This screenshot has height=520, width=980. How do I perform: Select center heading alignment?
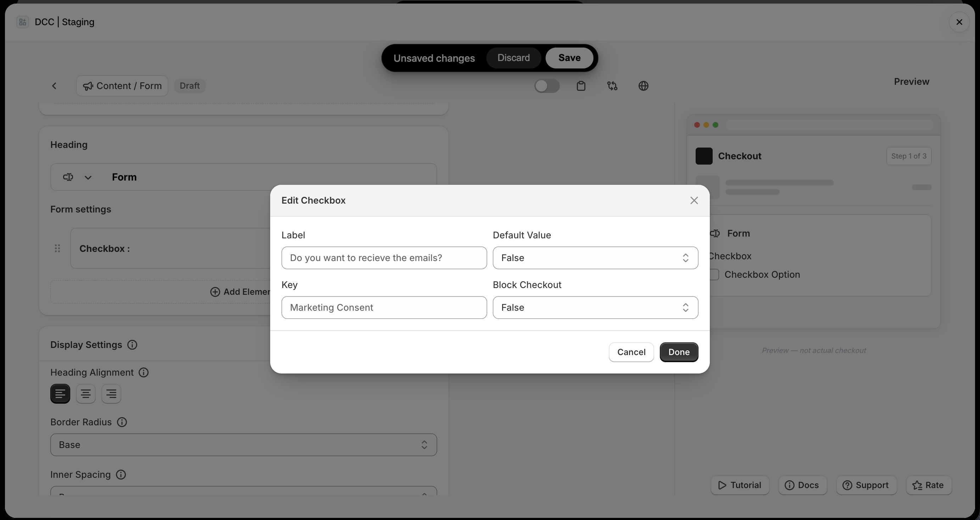click(x=85, y=394)
